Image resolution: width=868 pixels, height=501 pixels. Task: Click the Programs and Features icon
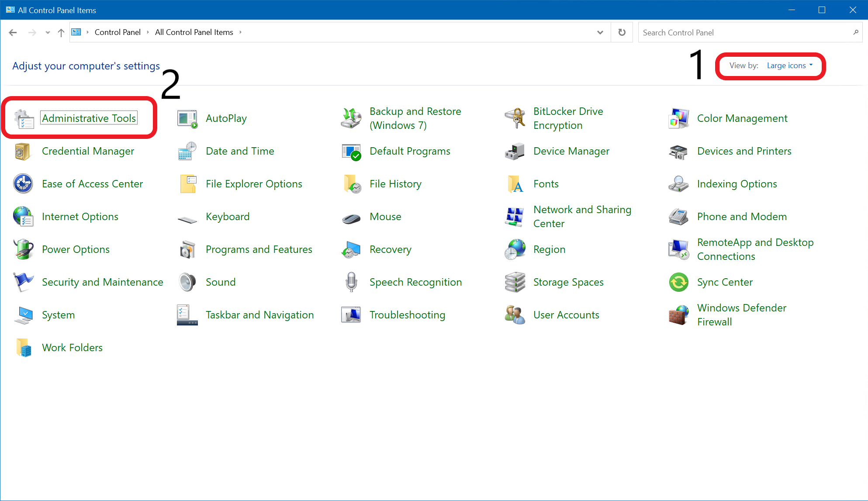[x=187, y=250]
